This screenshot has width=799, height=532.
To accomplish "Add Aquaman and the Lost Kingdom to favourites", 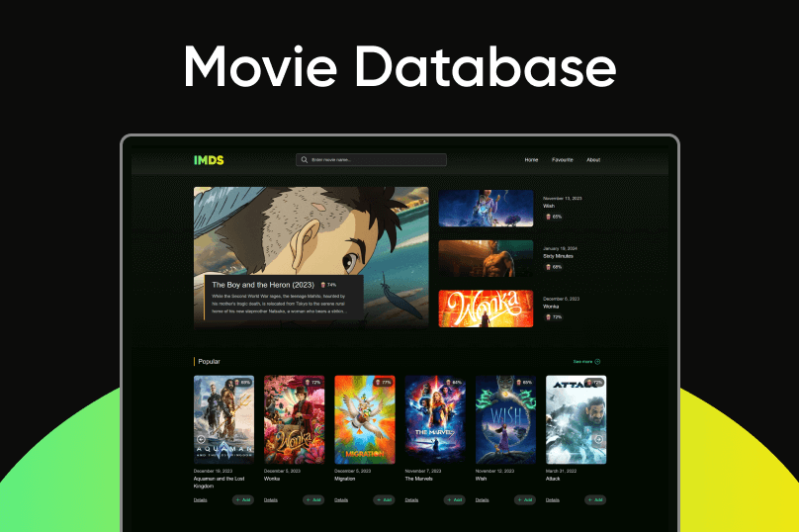I will point(243,500).
